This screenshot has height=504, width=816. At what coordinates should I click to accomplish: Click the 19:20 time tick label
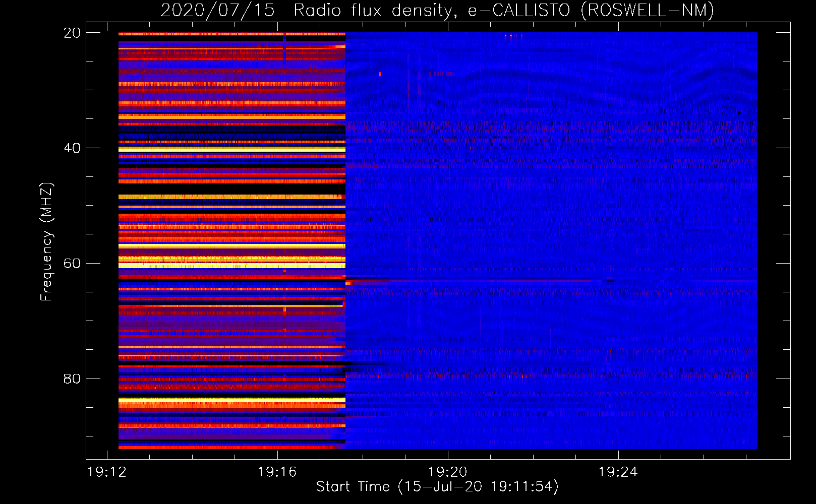(448, 472)
